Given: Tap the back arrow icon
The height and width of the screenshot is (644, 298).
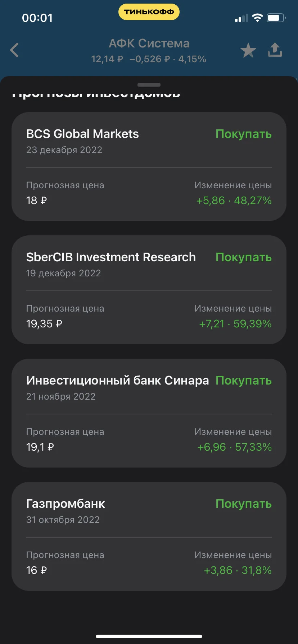Looking at the screenshot, I should pos(14,50).
